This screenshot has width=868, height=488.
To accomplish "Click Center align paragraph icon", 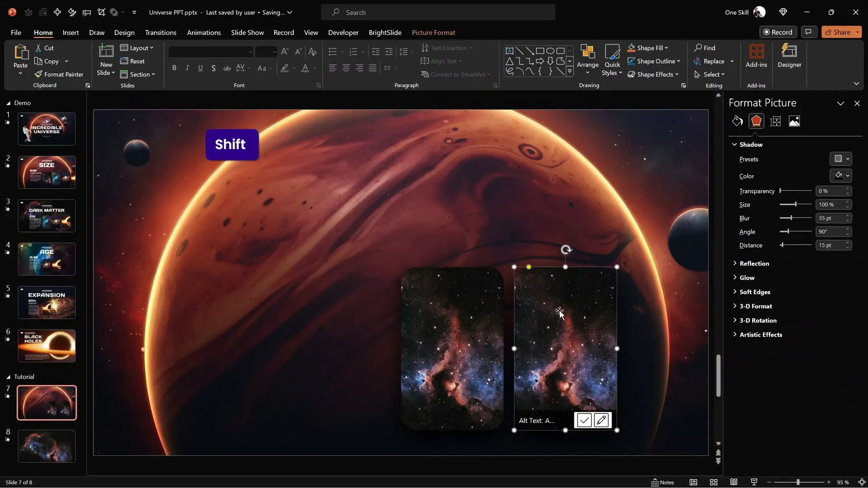I will 346,68.
